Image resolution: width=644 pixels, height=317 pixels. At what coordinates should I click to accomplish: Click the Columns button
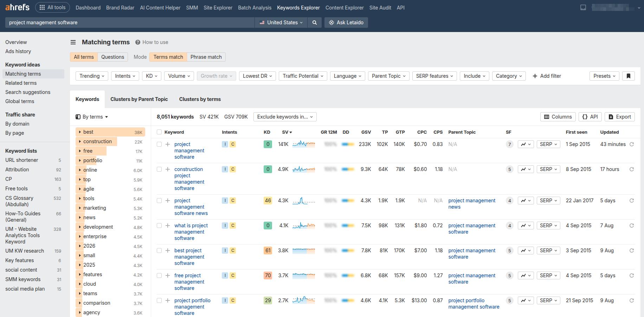(558, 117)
